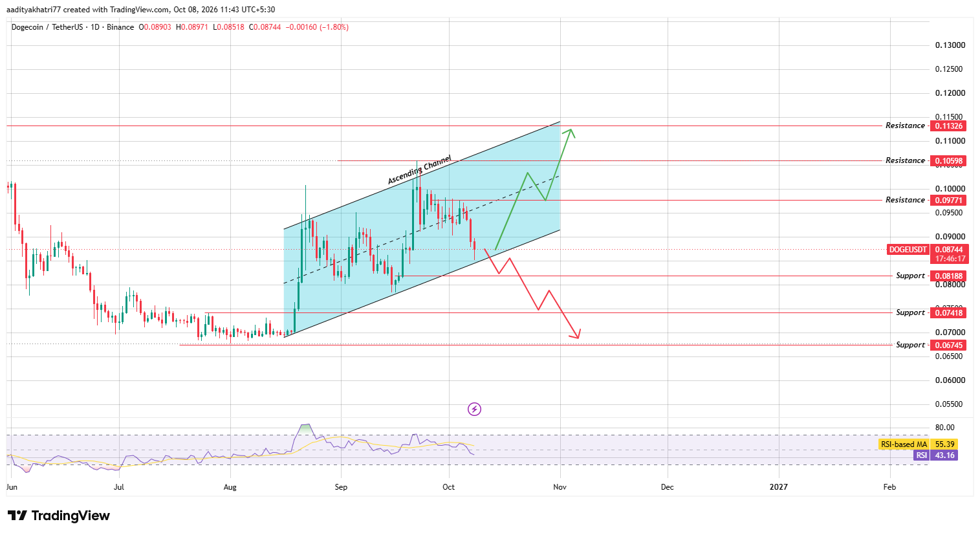Image resolution: width=980 pixels, height=535 pixels.
Task: Click the purple lightning bolt event icon
Action: [x=474, y=409]
